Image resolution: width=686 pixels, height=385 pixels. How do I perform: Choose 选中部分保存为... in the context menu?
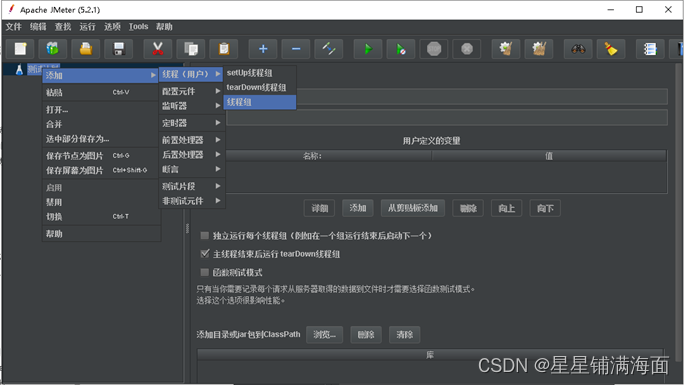click(x=101, y=139)
